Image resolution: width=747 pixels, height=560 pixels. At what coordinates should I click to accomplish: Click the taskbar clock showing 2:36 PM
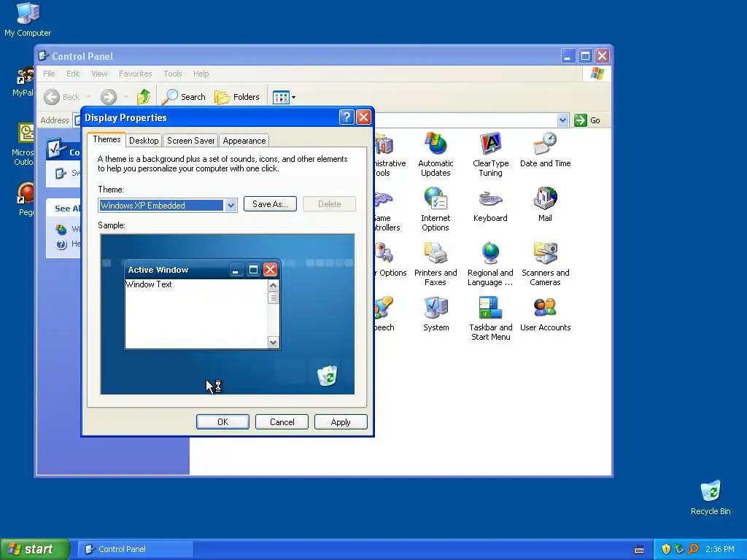click(720, 549)
